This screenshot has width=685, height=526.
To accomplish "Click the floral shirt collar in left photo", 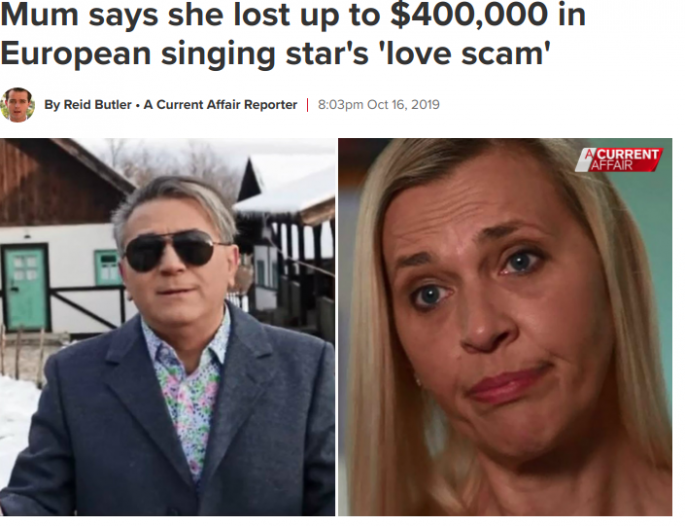I will [x=188, y=343].
